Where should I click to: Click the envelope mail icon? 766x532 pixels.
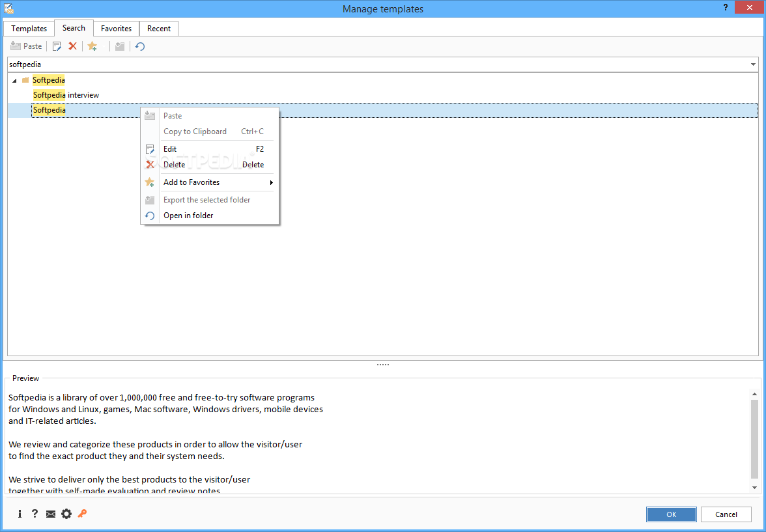(51, 514)
